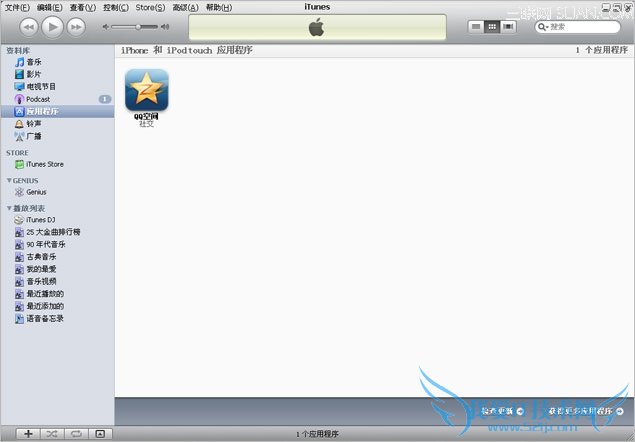635x442 pixels.
Task: Select 应用程序 in the sidebar
Action: coord(57,111)
